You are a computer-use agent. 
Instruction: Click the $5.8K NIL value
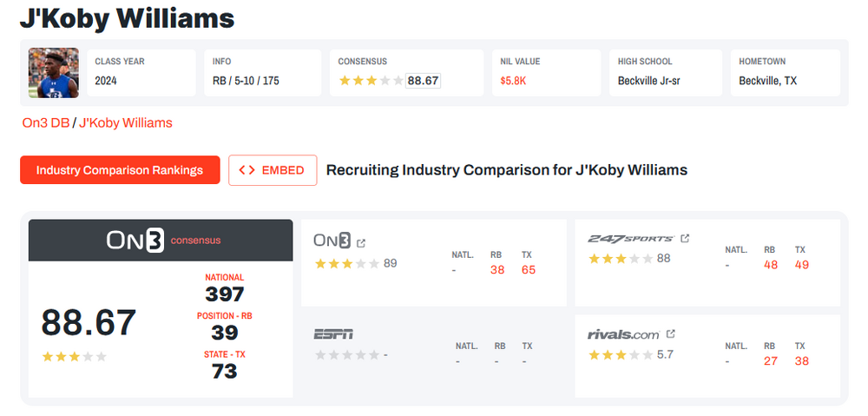(x=514, y=81)
